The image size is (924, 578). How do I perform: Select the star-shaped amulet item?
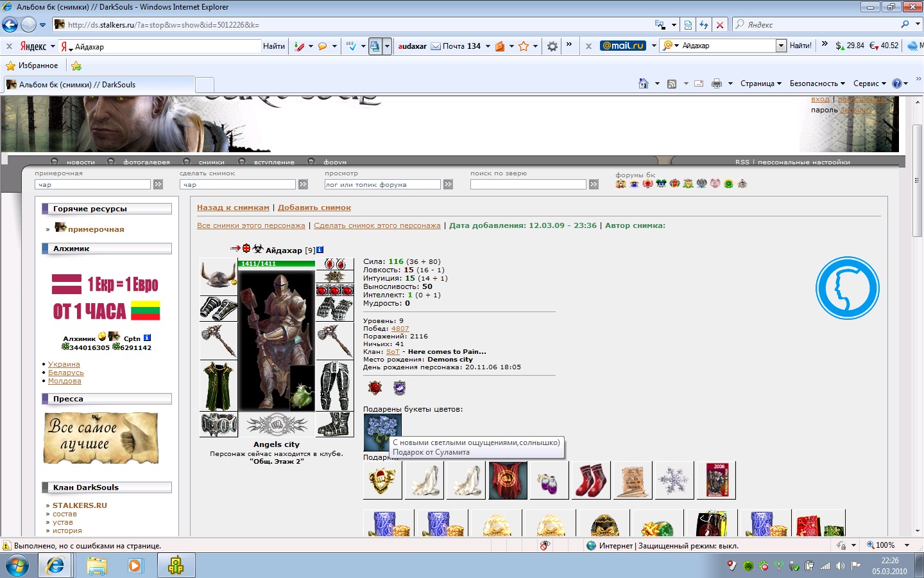click(x=335, y=277)
